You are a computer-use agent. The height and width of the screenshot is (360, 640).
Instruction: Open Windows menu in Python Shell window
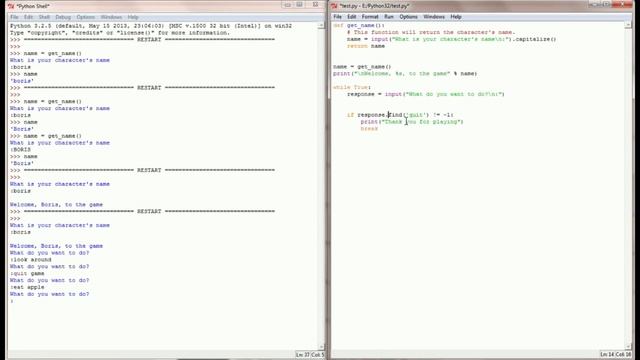coord(111,17)
